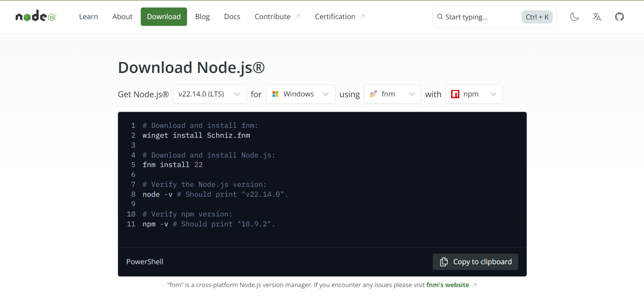This screenshot has height=299, width=644.
Task: Open the Node.js version dropdown
Action: (210, 94)
